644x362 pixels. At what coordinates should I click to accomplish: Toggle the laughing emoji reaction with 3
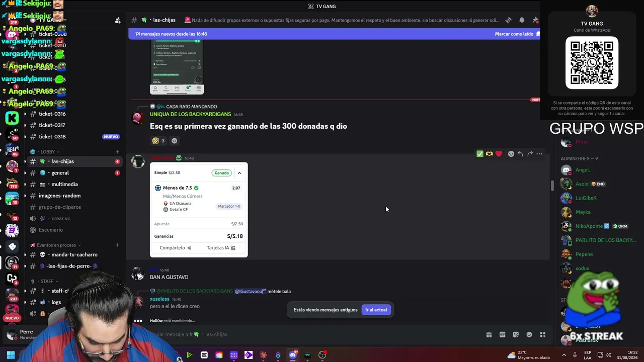point(158,141)
